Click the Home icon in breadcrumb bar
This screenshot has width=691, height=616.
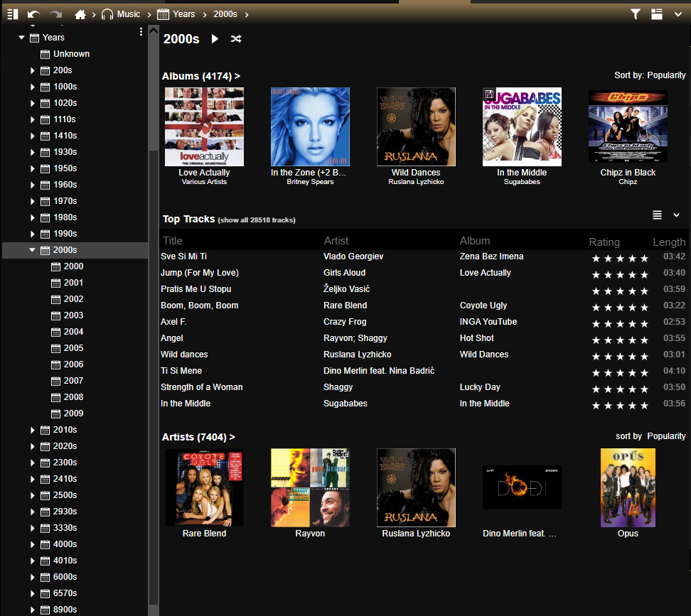pyautogui.click(x=80, y=14)
